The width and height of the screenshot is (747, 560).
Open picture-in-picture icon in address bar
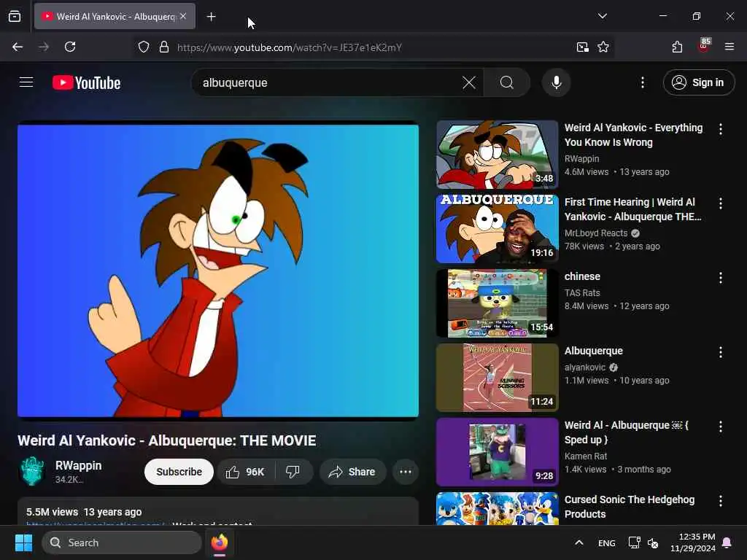[582, 47]
